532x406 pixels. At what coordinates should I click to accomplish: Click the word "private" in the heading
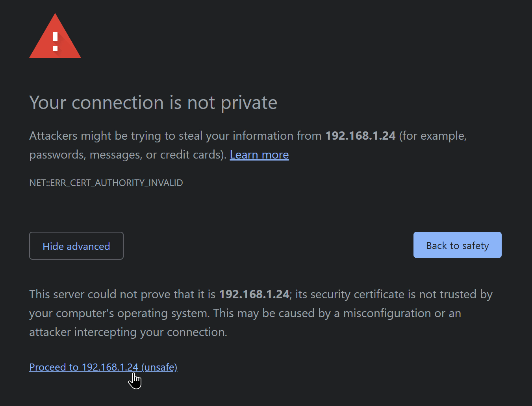pos(249,103)
